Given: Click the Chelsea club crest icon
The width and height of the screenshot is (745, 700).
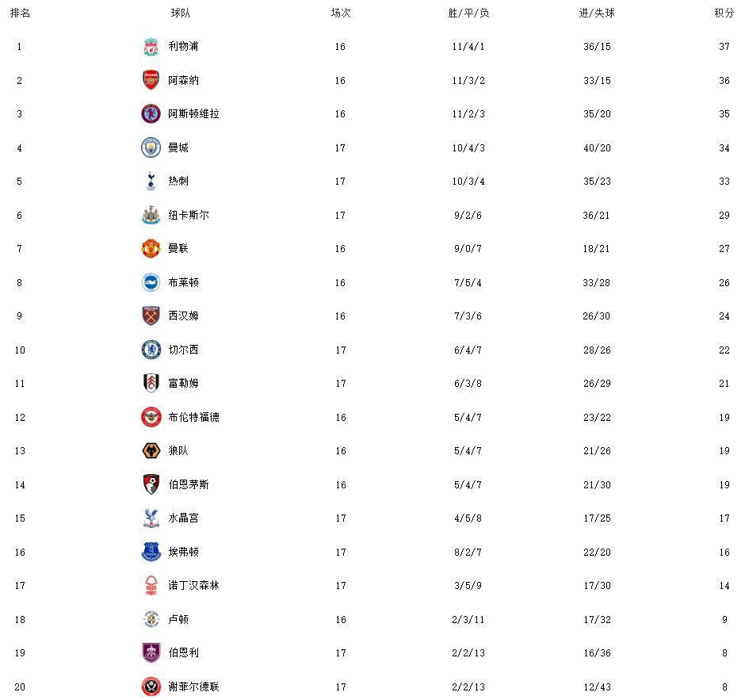Looking at the screenshot, I should coord(151,350).
